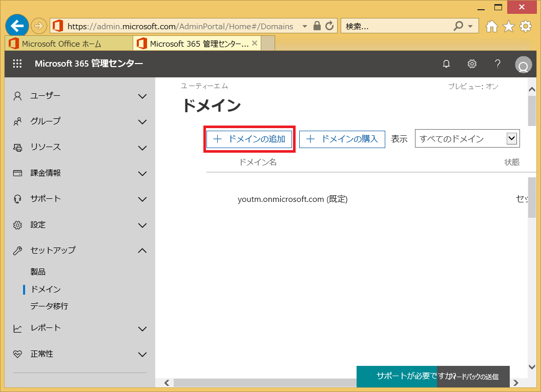
Task: Click the サポートが必要ですか? button
Action: click(397, 376)
